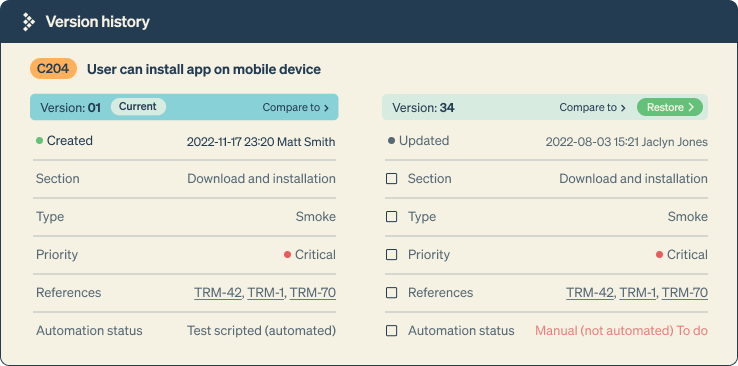The image size is (738, 366).
Task: Open Compare to menu for Version 34
Action: [x=593, y=107]
